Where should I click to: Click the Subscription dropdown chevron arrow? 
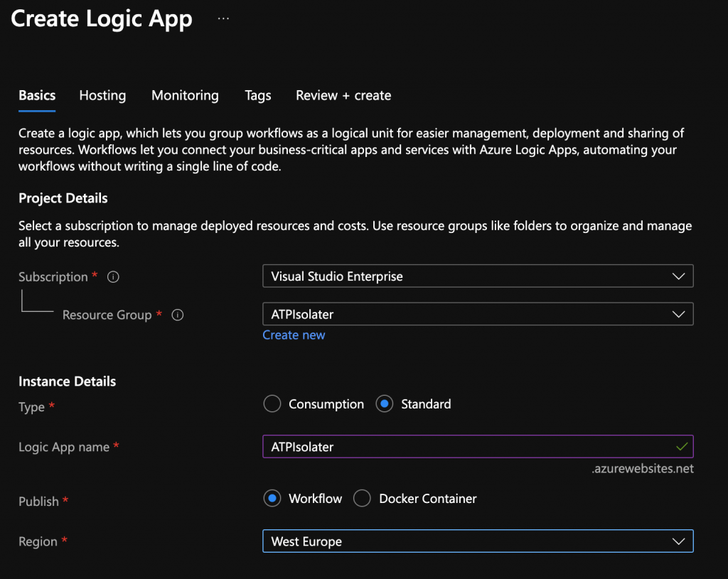(x=679, y=276)
